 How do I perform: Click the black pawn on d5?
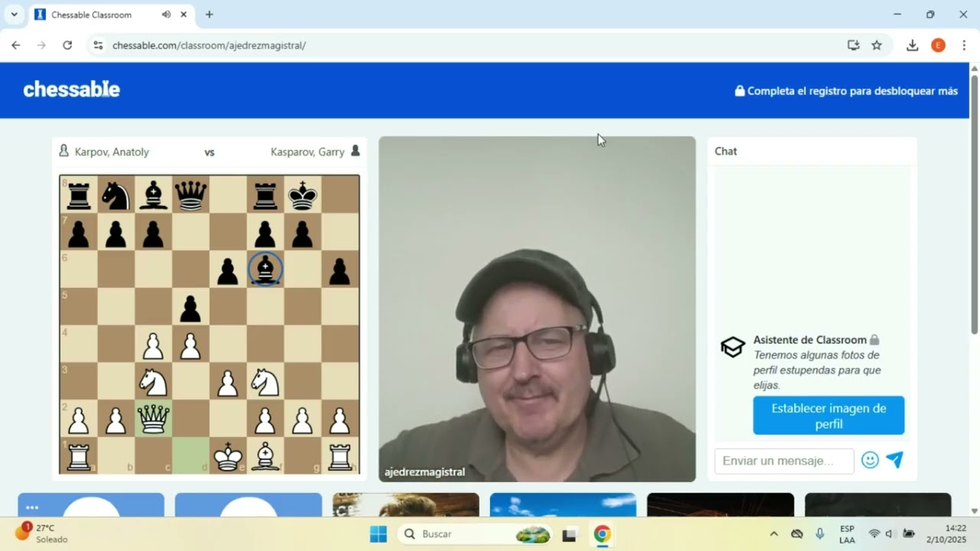point(191,308)
